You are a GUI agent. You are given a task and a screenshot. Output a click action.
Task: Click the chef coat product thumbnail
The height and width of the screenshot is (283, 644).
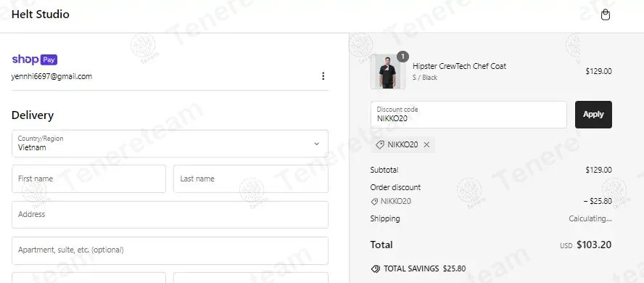(388, 71)
